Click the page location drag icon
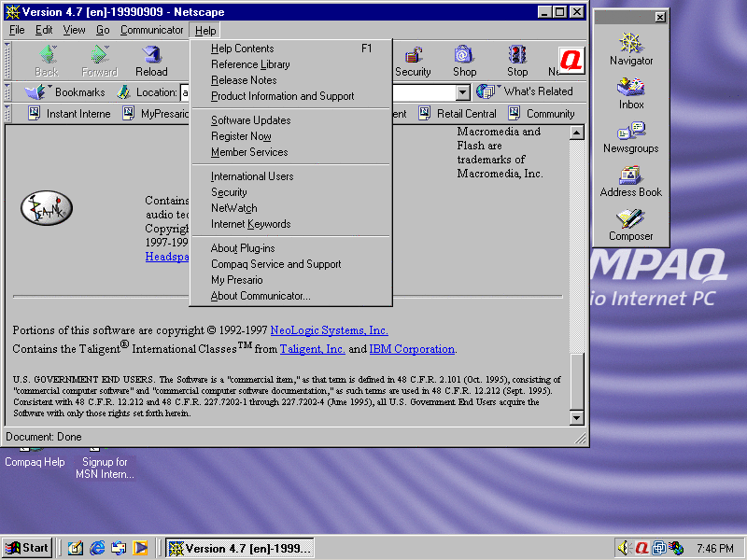747x560 pixels. 124,91
